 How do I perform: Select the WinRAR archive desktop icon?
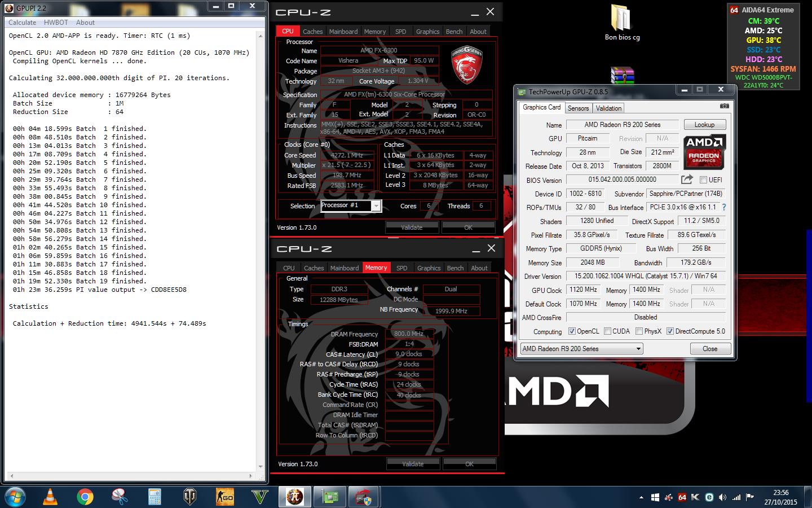[x=622, y=76]
